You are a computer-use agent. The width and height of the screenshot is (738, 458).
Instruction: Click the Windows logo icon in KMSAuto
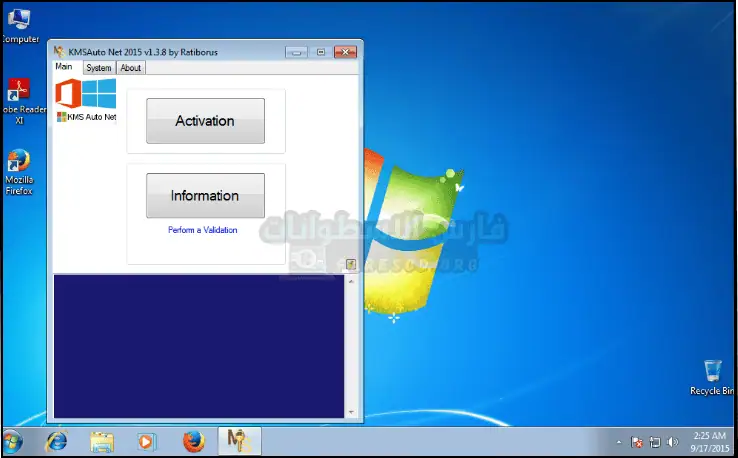pos(99,94)
